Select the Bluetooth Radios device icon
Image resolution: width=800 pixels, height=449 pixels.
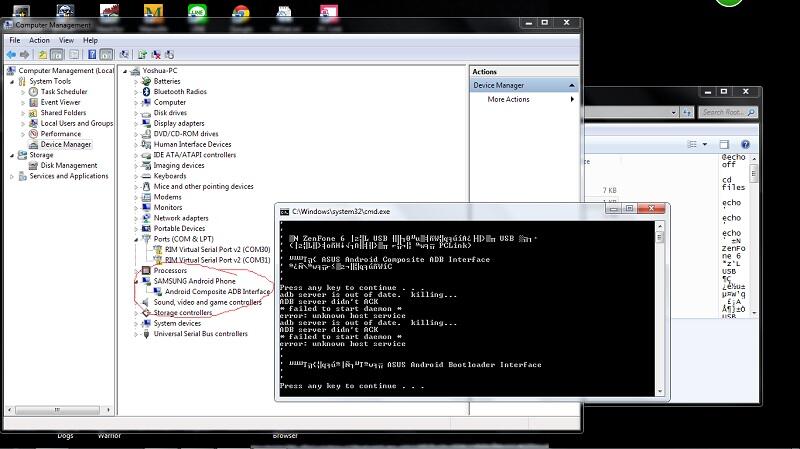(x=146, y=92)
